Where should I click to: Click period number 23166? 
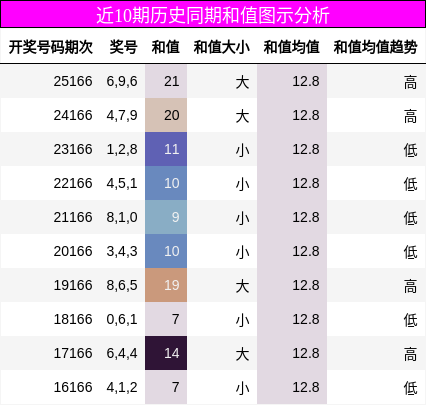(x=73, y=149)
